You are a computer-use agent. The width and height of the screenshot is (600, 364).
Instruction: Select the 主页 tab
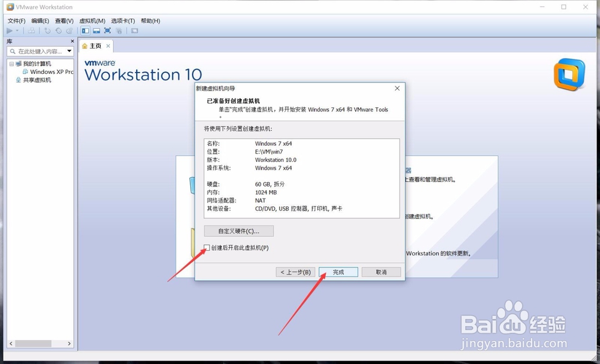[x=95, y=46]
